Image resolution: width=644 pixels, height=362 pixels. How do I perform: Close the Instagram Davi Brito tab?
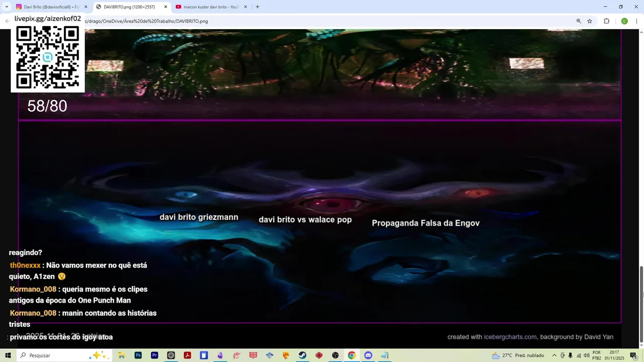coord(86,7)
